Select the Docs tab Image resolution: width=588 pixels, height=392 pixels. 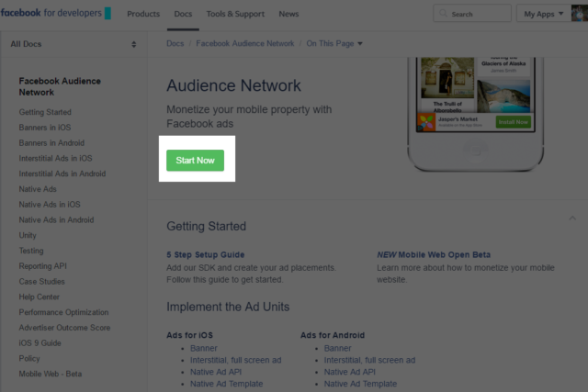183,14
